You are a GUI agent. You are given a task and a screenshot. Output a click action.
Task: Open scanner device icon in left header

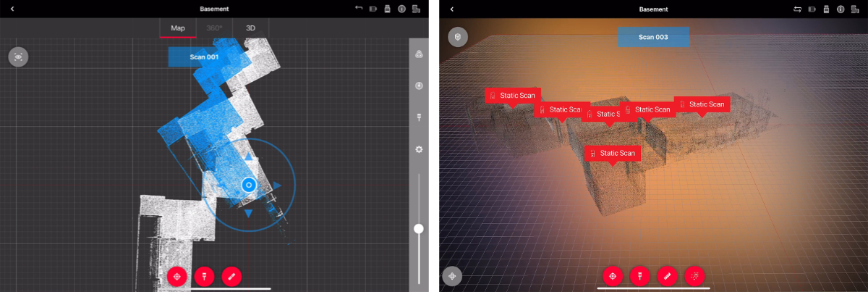coord(387,9)
